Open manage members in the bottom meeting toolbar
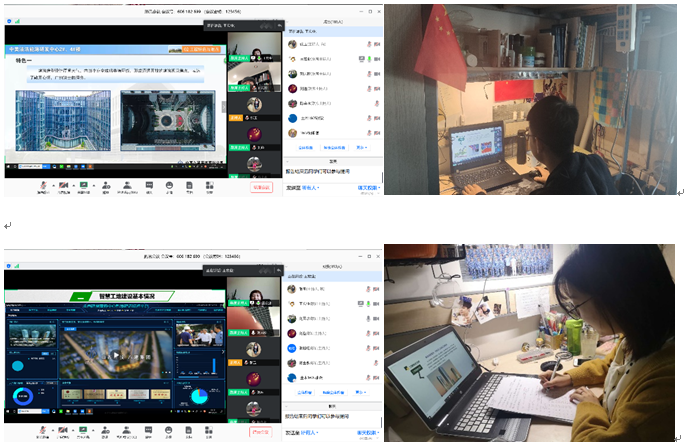 click(128, 434)
